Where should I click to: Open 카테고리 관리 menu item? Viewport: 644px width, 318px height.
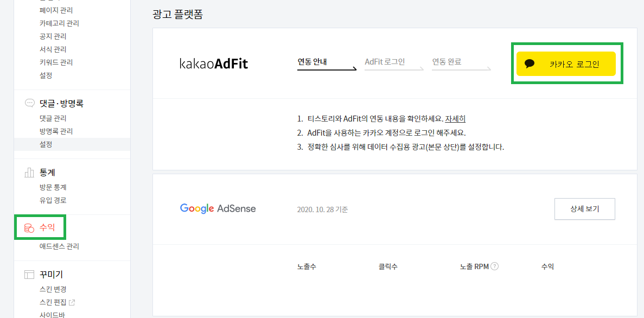coord(59,23)
